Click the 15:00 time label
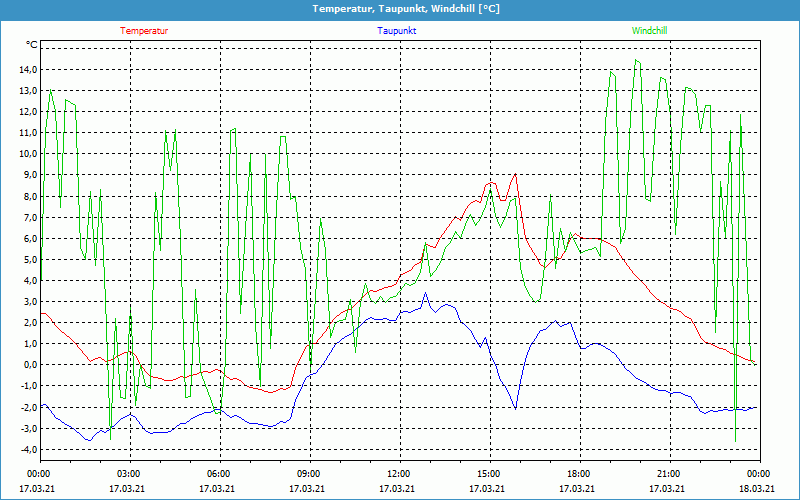Viewport: 800px width, 500px height. coord(490,474)
